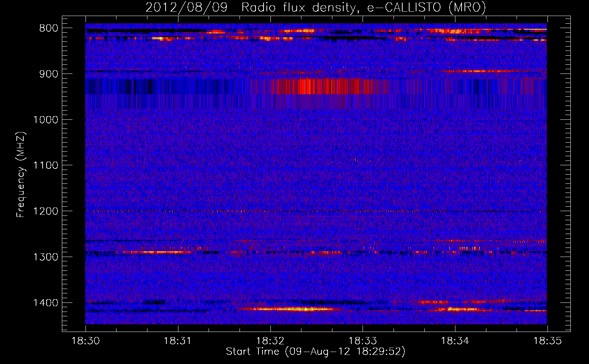Click the 'Start Time (09-Aug-12 18:29:52)' label
Viewport: 589px width, 364px height.
tap(316, 352)
